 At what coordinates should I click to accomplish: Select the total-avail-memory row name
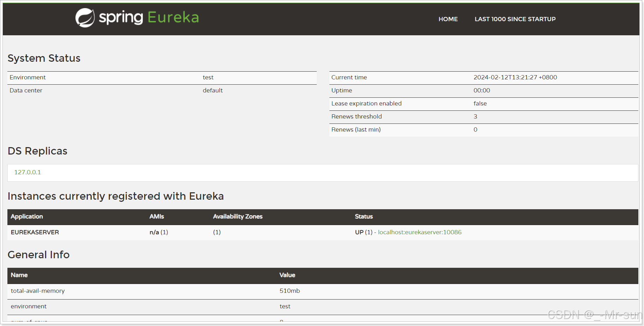38,291
